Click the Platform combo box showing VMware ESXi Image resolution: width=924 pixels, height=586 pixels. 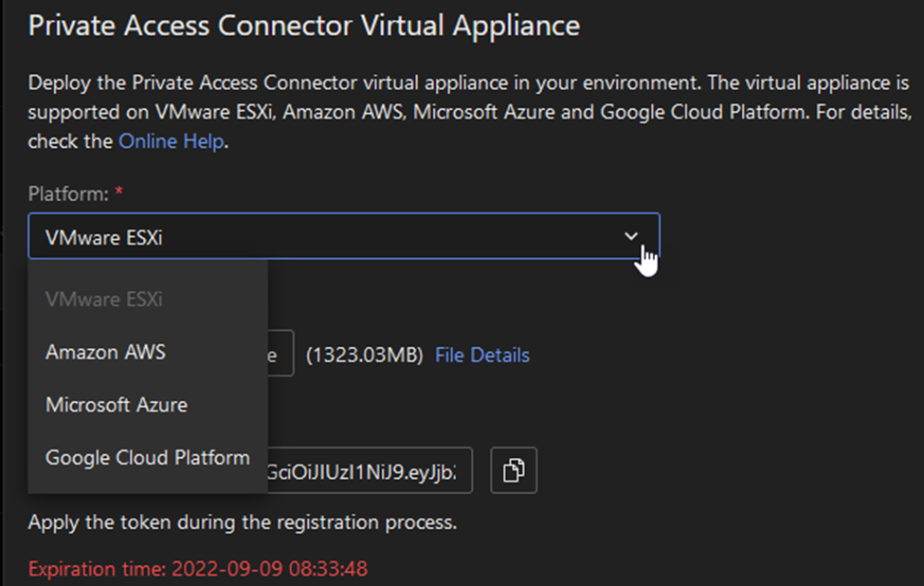344,236
